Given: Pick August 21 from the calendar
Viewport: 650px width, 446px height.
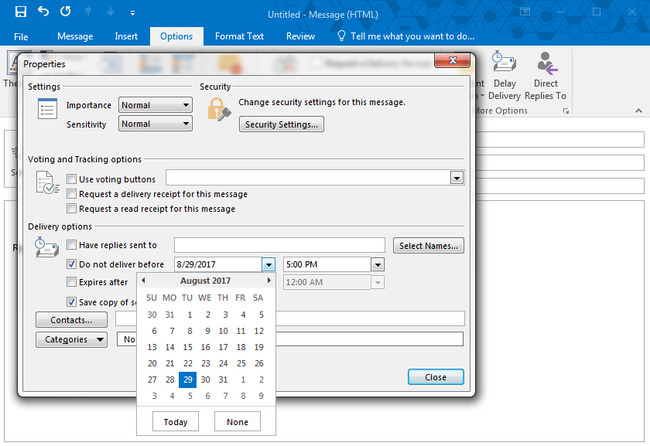Looking at the screenshot, I should (170, 364).
